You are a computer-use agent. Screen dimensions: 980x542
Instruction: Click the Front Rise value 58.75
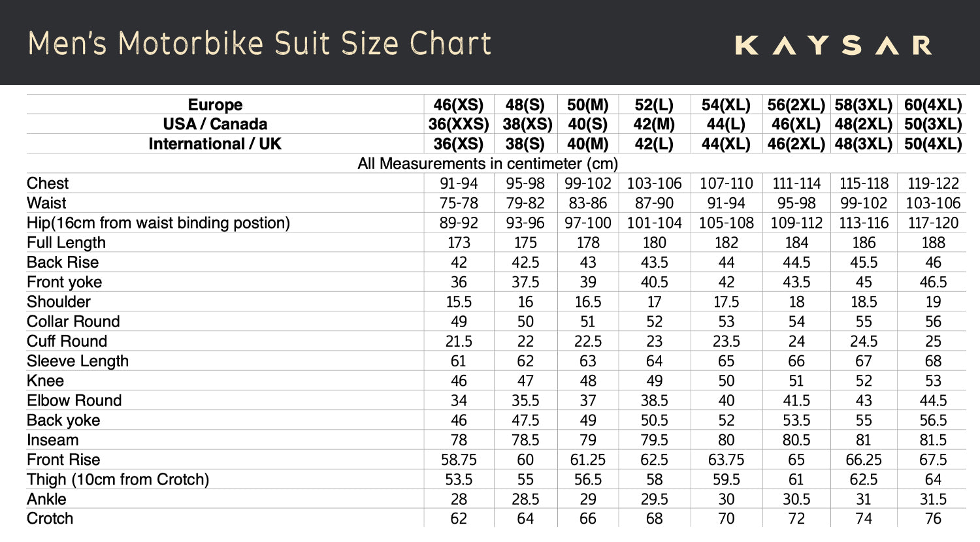pos(459,460)
